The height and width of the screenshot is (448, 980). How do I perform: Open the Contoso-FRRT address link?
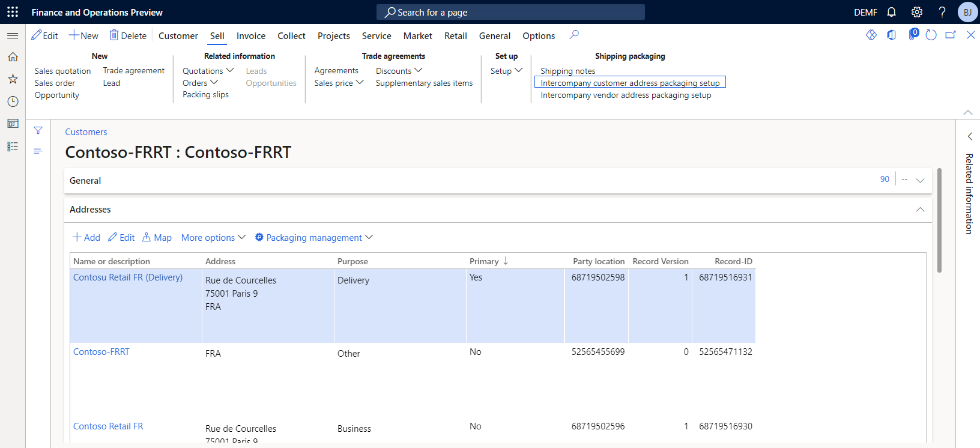click(101, 351)
